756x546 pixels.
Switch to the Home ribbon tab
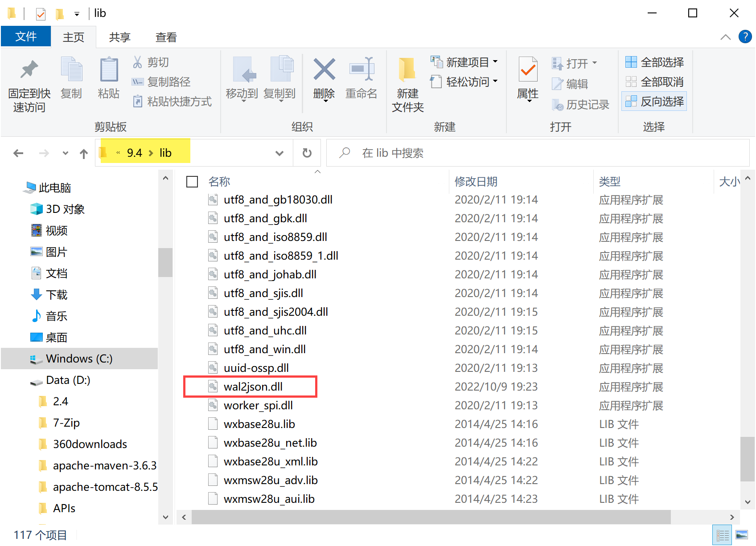74,37
